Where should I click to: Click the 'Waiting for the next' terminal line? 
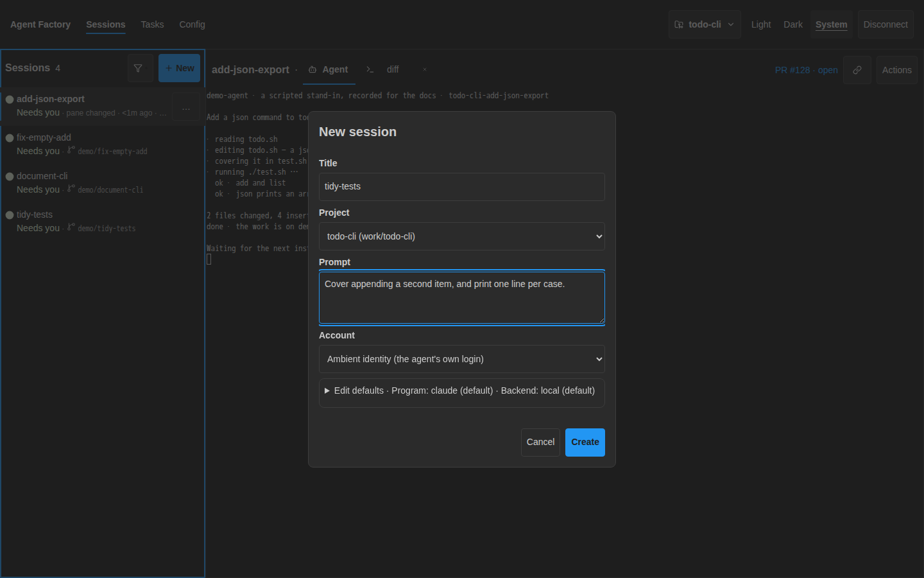pyautogui.click(x=257, y=249)
